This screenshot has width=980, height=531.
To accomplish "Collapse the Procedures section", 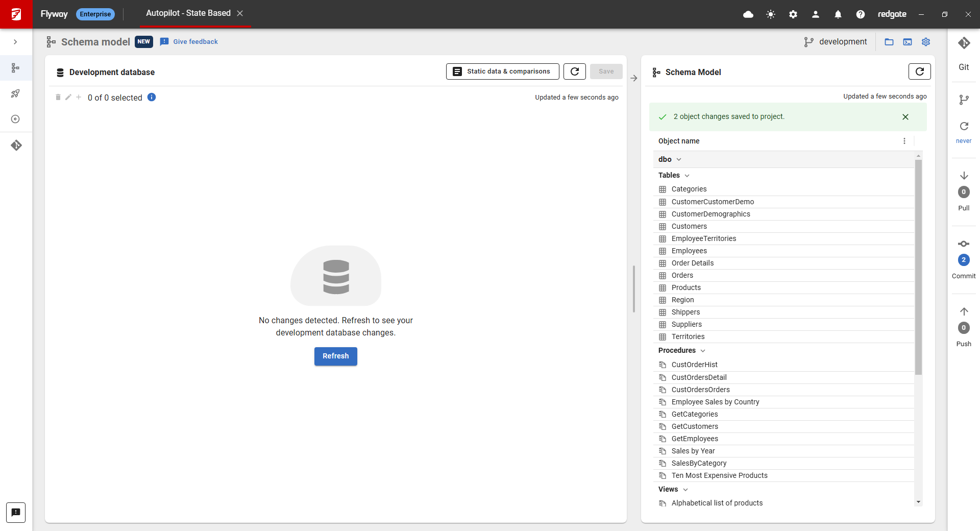I will (x=703, y=351).
